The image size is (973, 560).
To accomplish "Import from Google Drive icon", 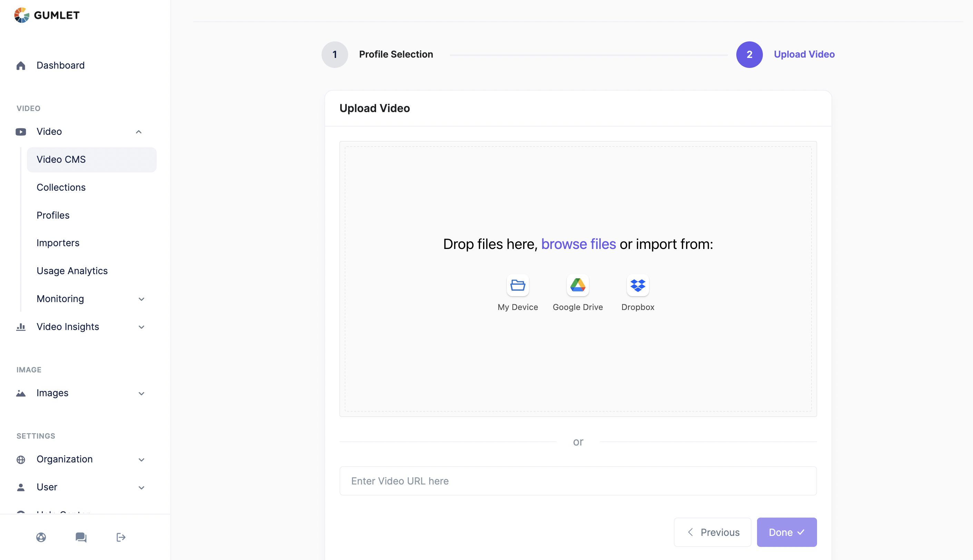I will [578, 286].
